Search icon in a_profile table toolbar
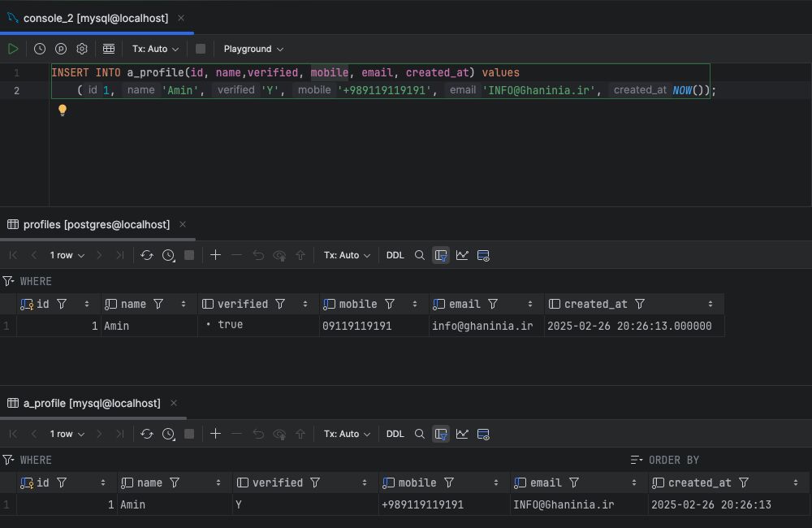Image resolution: width=812 pixels, height=528 pixels. [x=420, y=435]
